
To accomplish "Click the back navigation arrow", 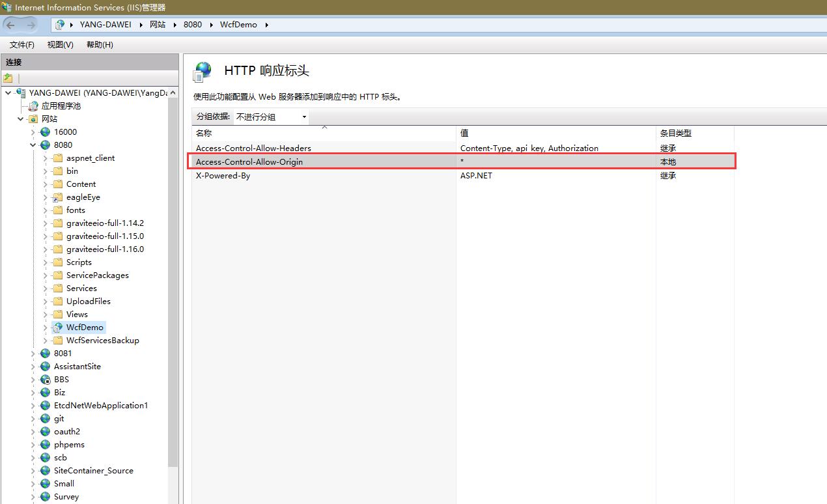I will click(11, 24).
